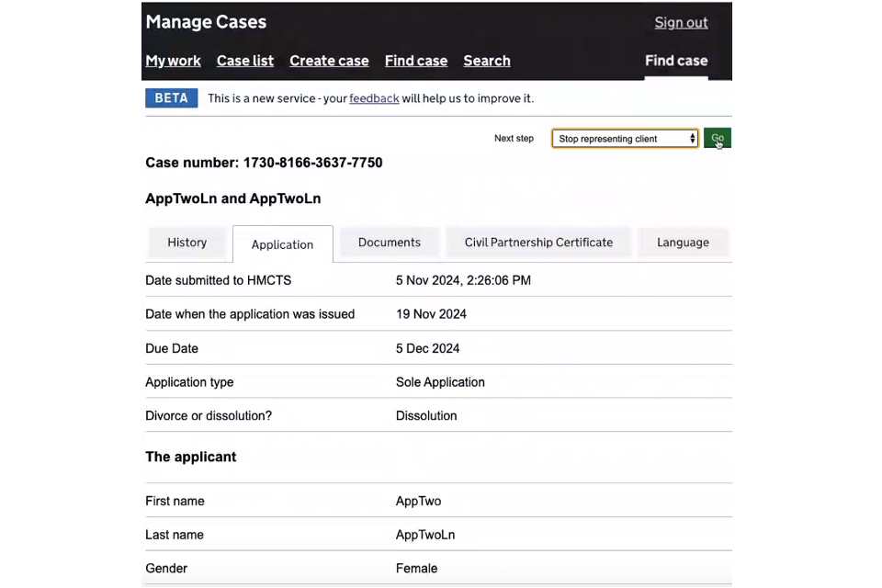The width and height of the screenshot is (882, 588).
Task: Open the Search navigation link
Action: pos(487,61)
